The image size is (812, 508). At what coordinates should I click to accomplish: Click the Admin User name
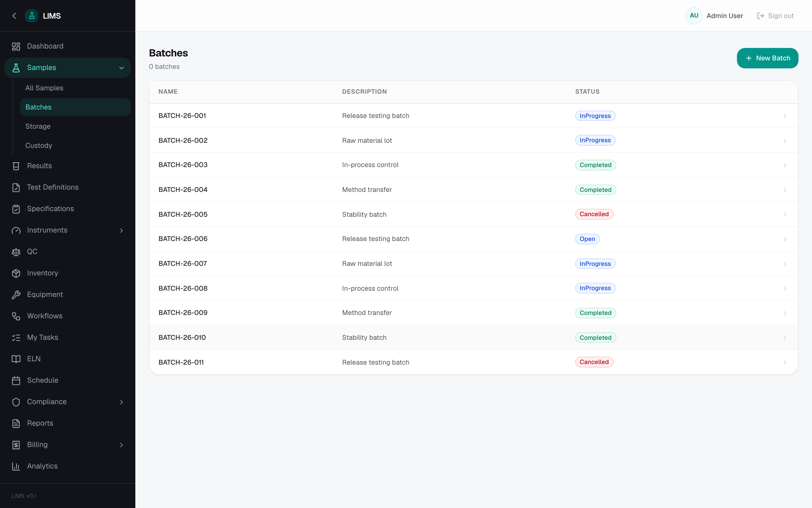(725, 16)
